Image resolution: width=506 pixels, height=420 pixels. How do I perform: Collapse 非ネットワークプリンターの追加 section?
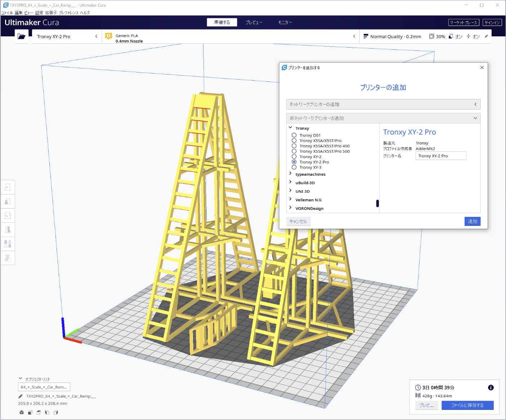point(383,118)
